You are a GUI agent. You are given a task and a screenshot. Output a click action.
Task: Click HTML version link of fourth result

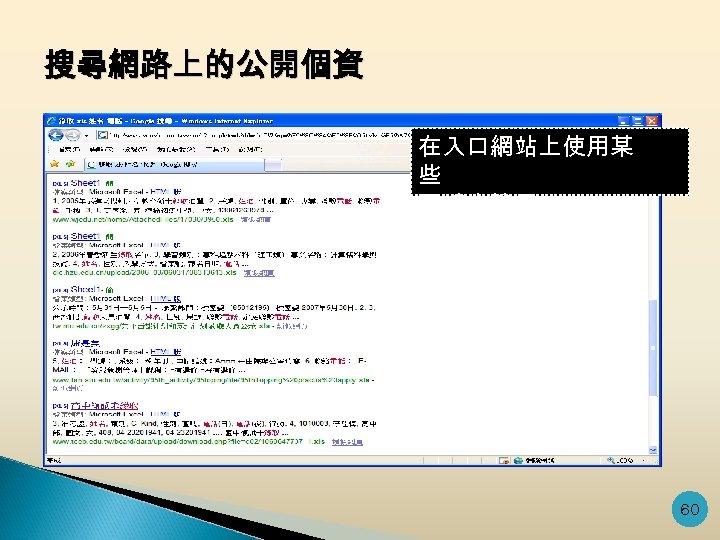click(x=165, y=352)
